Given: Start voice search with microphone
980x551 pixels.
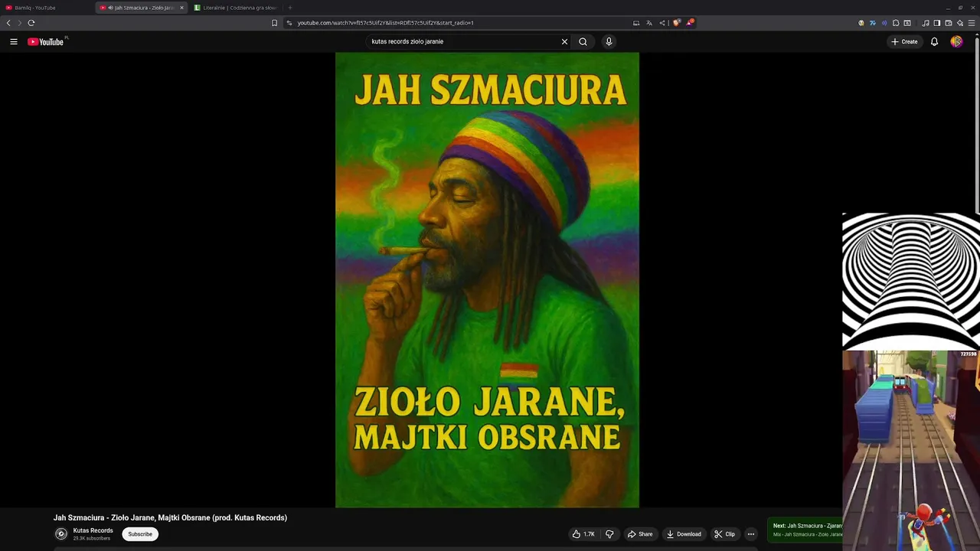Looking at the screenshot, I should click(x=609, y=41).
